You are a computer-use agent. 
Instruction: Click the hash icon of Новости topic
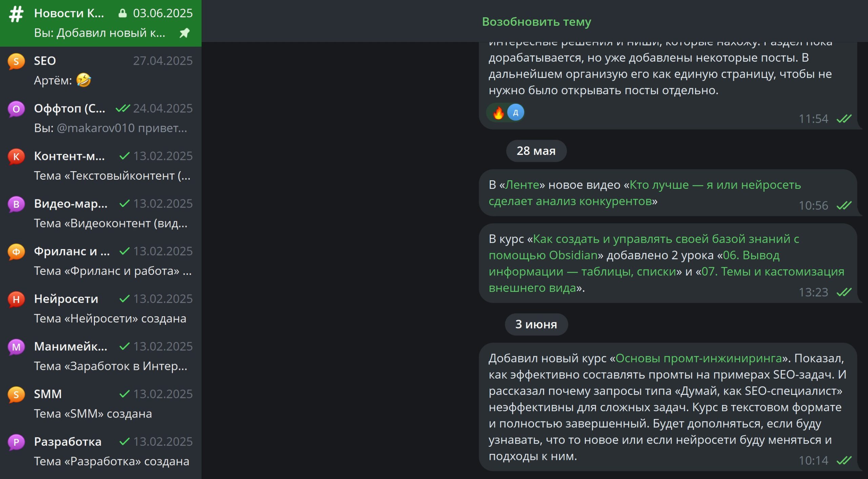point(16,14)
